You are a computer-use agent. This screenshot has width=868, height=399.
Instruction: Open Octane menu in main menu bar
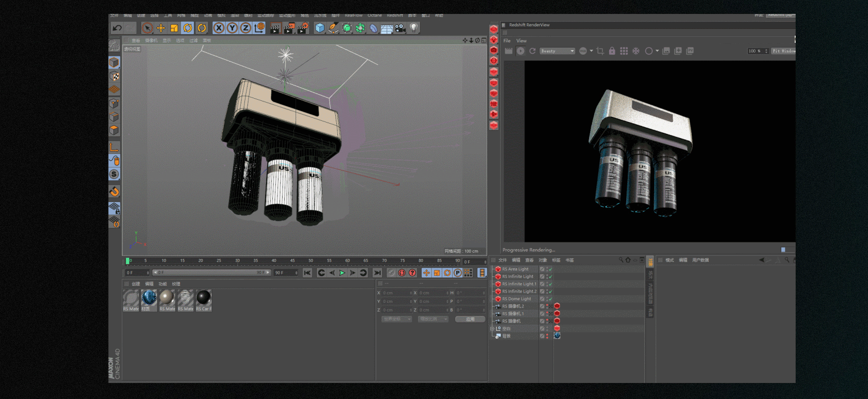pyautogui.click(x=375, y=16)
